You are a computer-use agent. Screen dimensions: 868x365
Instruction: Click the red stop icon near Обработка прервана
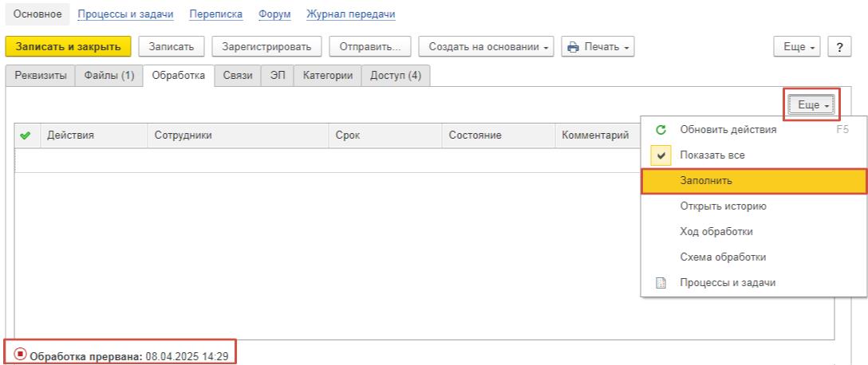(x=21, y=353)
